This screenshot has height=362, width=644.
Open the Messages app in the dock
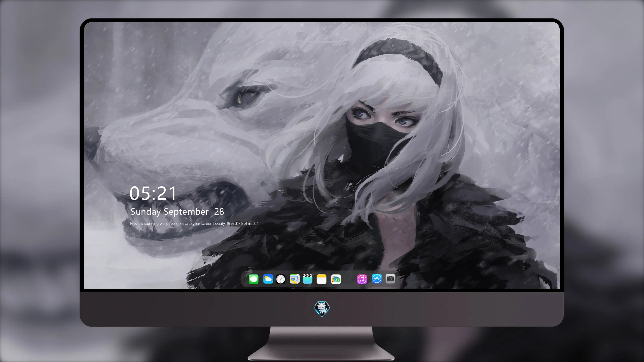(254, 279)
